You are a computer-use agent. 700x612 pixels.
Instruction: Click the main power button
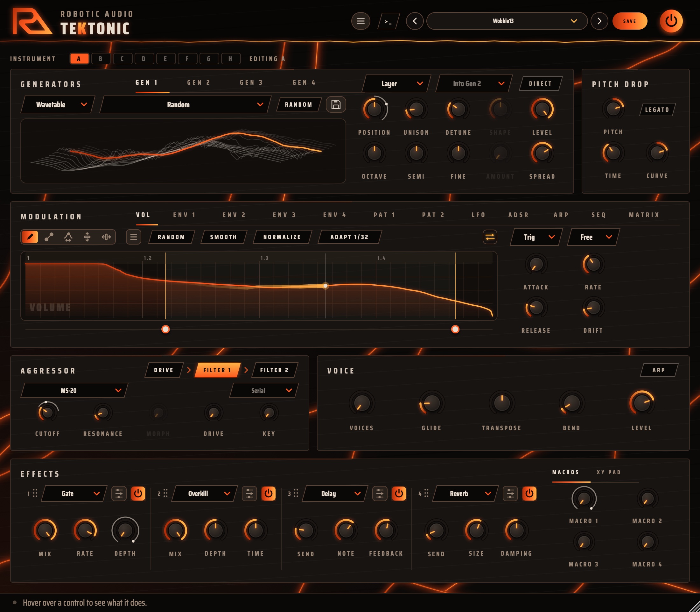point(671,21)
